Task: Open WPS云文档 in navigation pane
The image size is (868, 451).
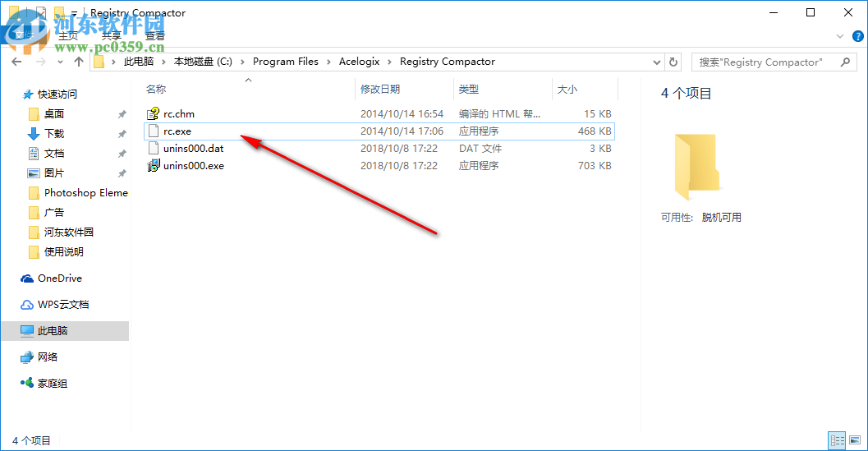Action: [x=54, y=304]
